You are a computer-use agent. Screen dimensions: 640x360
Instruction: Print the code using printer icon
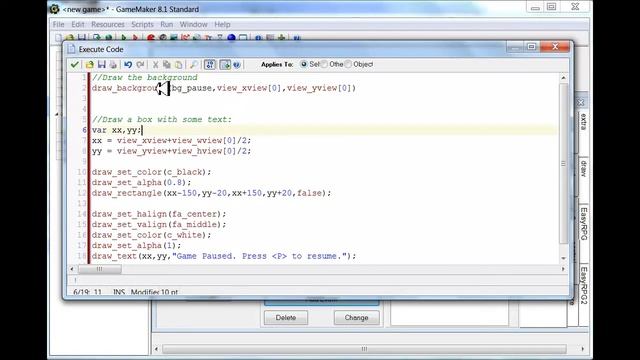(x=113, y=64)
